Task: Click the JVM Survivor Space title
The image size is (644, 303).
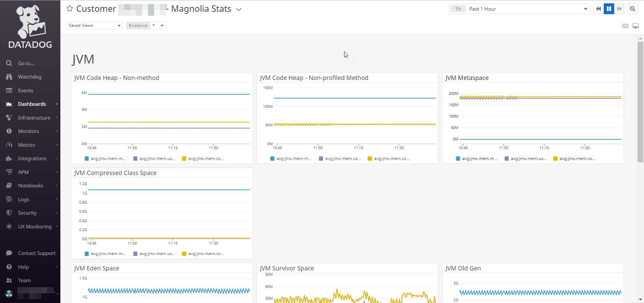Action: tap(287, 268)
